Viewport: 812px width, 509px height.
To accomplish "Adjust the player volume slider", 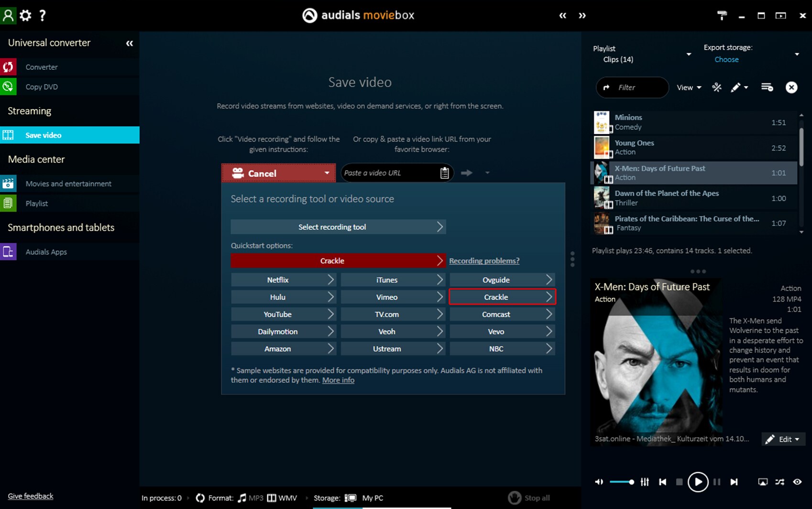I will (622, 482).
